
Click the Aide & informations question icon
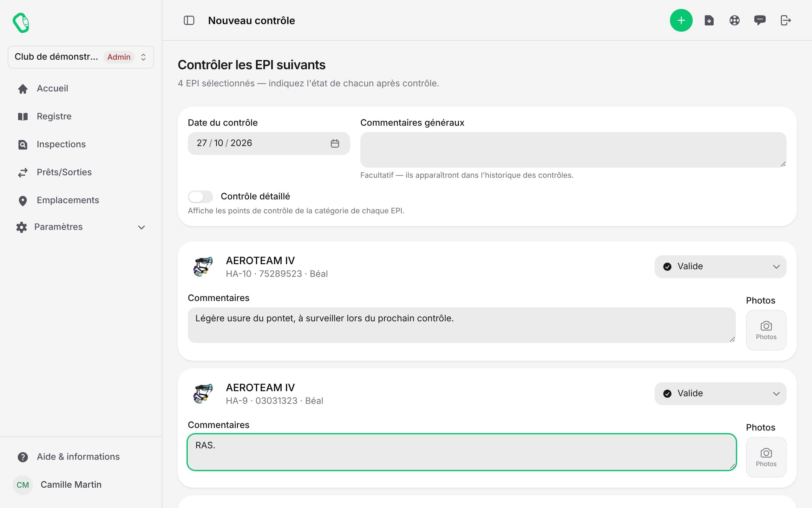23,457
